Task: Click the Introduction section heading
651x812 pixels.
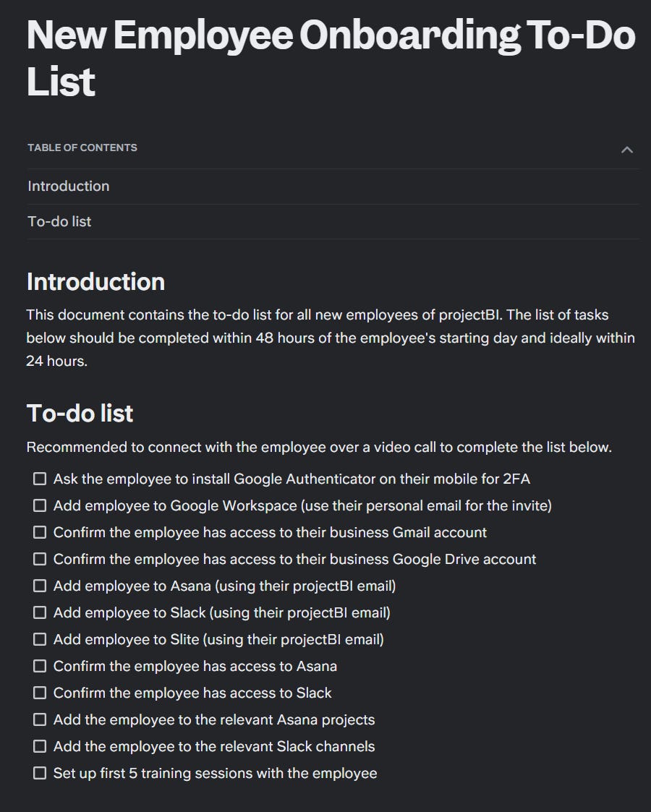Action: 95,281
